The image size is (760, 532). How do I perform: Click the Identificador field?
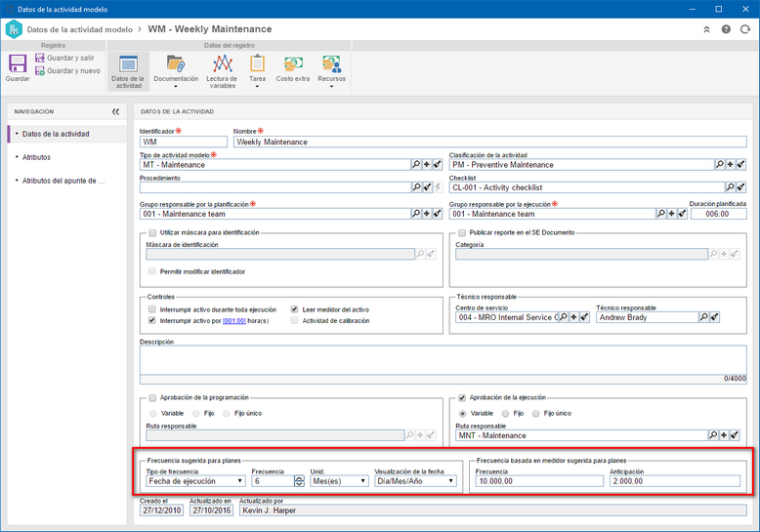click(x=184, y=142)
